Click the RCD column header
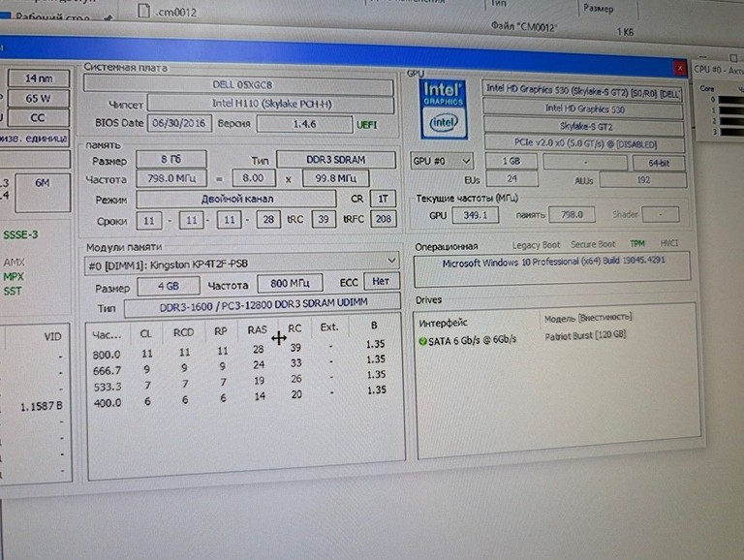Image resolution: width=744 pixels, height=560 pixels. pyautogui.click(x=184, y=332)
